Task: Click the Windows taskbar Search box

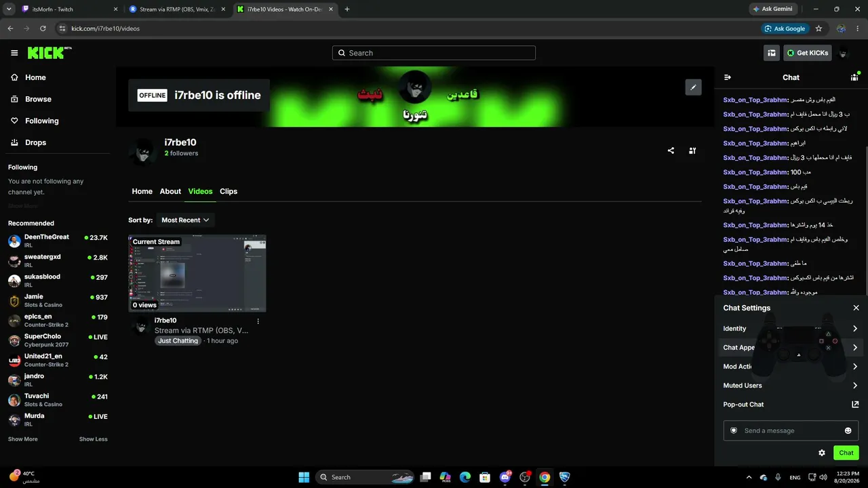Action: pyautogui.click(x=365, y=477)
